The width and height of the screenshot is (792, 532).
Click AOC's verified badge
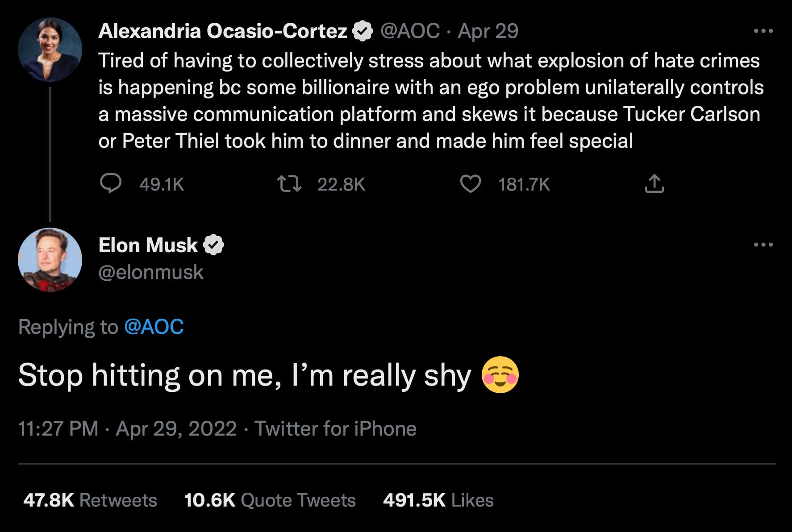pos(362,31)
